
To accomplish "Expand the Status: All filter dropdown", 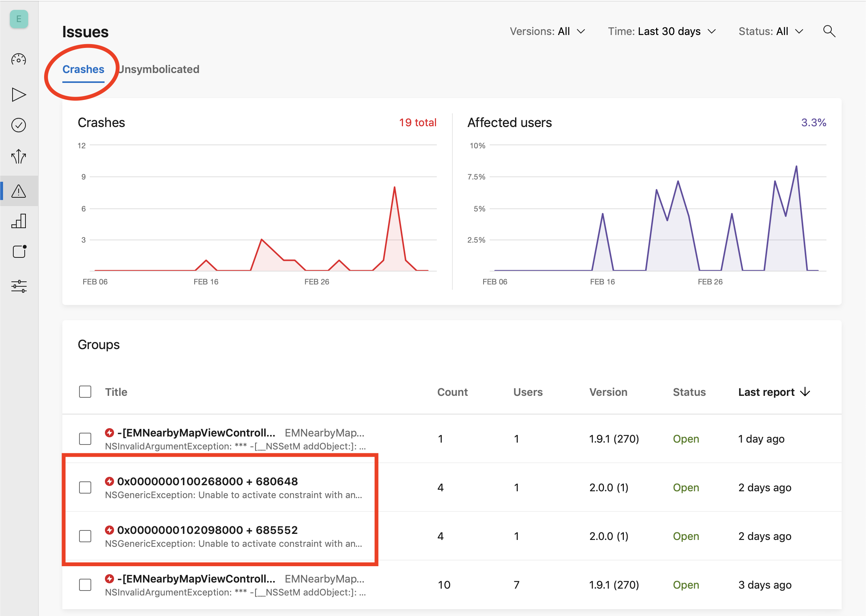I will coord(771,31).
